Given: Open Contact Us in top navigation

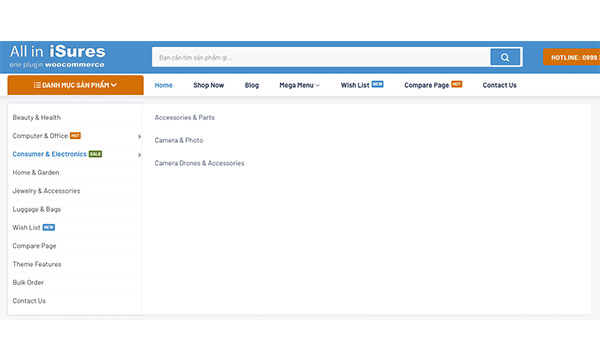Looking at the screenshot, I should coord(499,85).
